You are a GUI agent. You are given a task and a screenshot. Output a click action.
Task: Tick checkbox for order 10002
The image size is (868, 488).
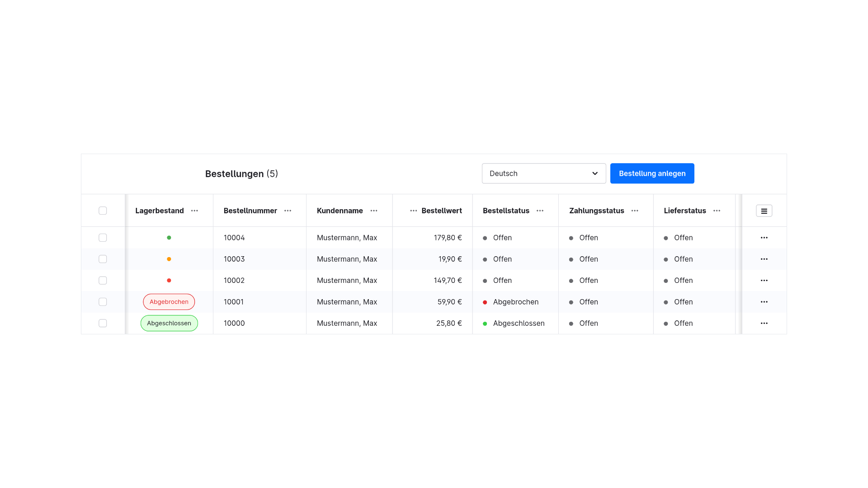pos(103,281)
